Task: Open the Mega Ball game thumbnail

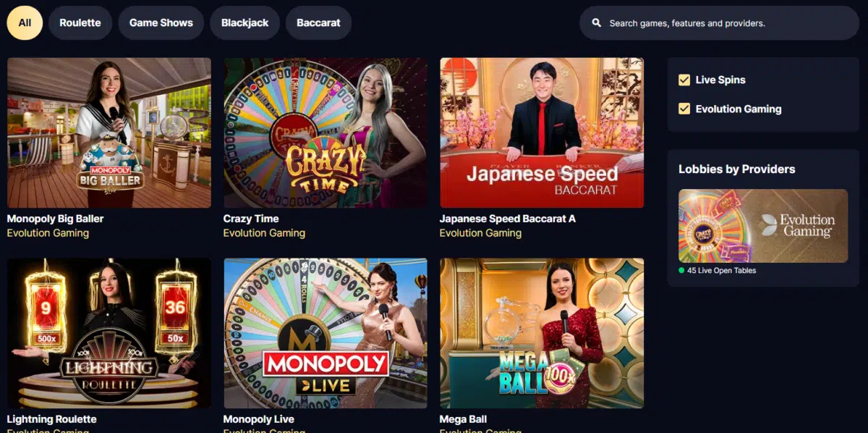Action: (542, 333)
